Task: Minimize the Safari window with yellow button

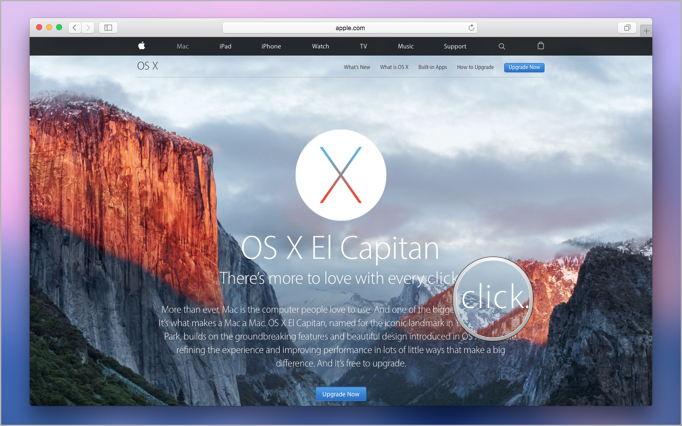Action: tap(49, 27)
